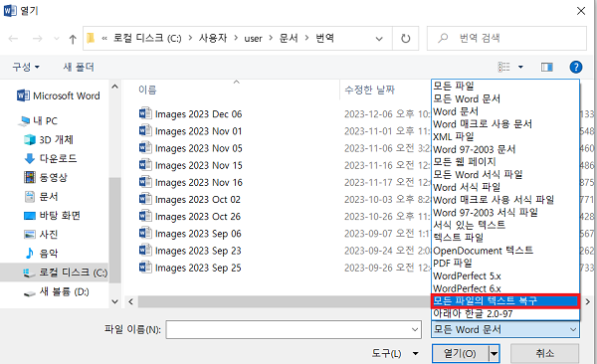
Task: Open the 음악 folder
Action: [41, 254]
